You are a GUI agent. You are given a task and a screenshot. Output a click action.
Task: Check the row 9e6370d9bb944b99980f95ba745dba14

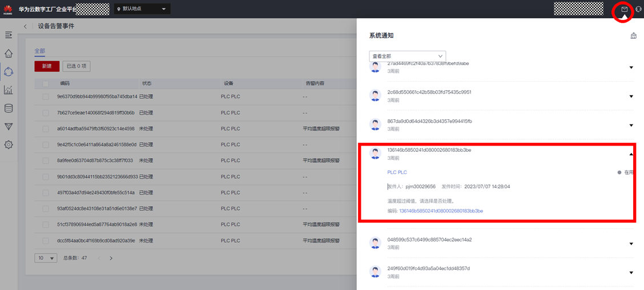click(x=46, y=96)
